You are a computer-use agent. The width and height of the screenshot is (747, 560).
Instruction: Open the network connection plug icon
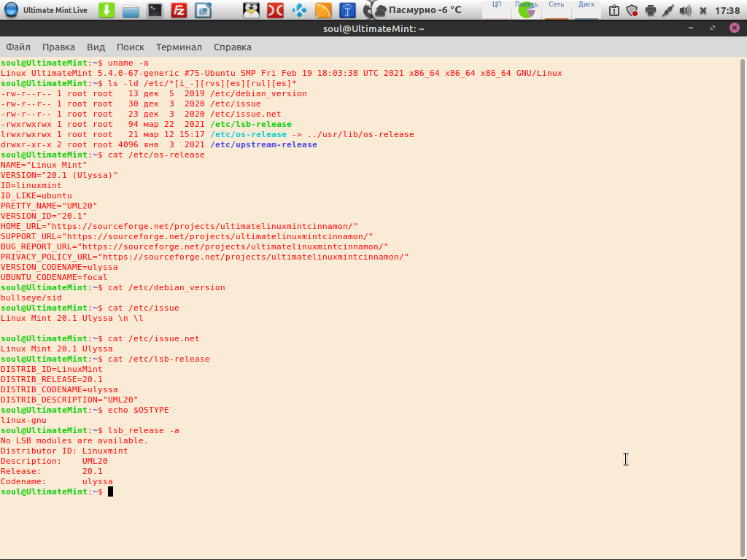click(668, 10)
